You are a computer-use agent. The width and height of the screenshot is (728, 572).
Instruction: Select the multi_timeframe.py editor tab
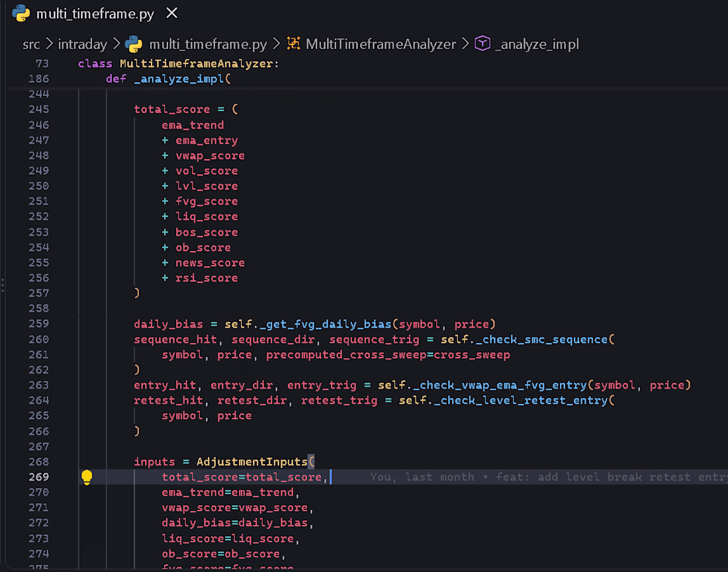click(95, 14)
